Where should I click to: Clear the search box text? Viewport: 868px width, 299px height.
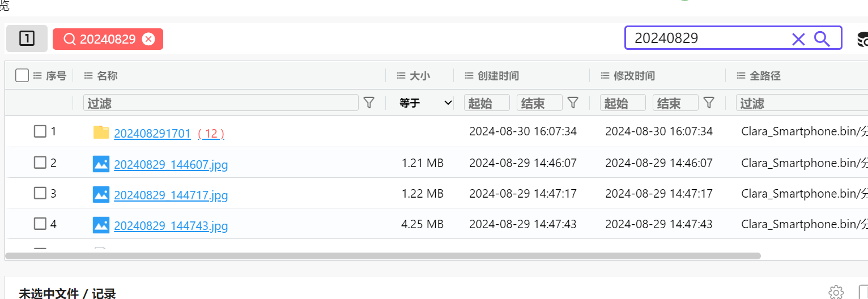[x=798, y=39]
